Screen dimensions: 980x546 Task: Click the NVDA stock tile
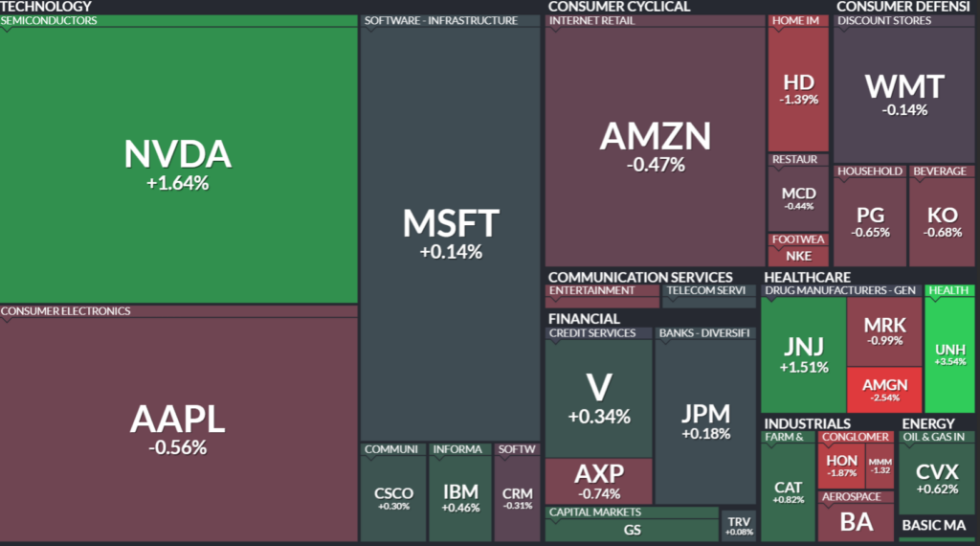pos(178,163)
